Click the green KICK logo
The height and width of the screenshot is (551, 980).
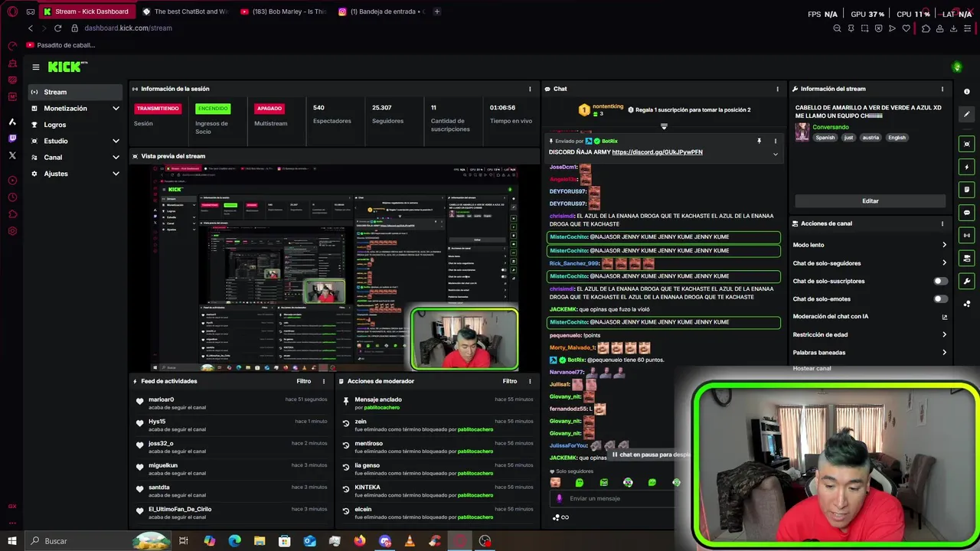click(x=67, y=67)
